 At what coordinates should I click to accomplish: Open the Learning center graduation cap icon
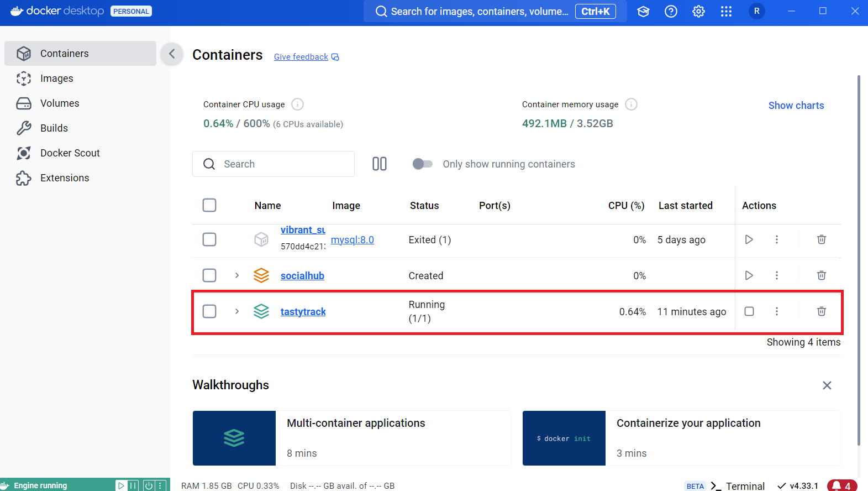coord(643,11)
